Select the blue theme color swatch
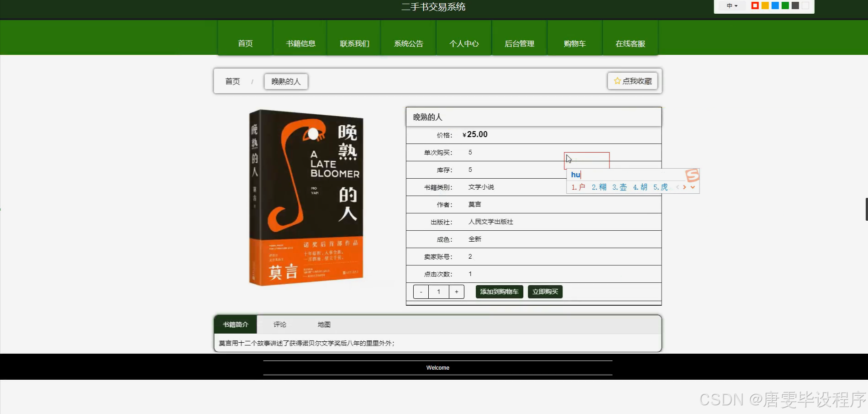This screenshot has width=868, height=414. [x=775, y=5]
